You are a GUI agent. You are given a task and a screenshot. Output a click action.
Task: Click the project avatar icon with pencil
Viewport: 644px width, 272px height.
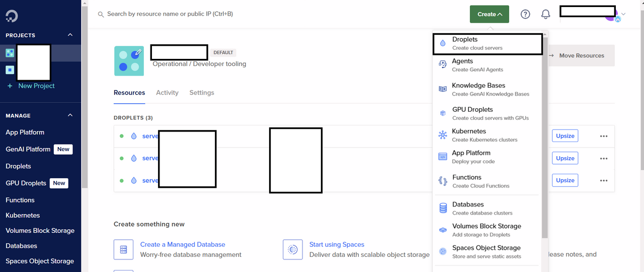129,61
